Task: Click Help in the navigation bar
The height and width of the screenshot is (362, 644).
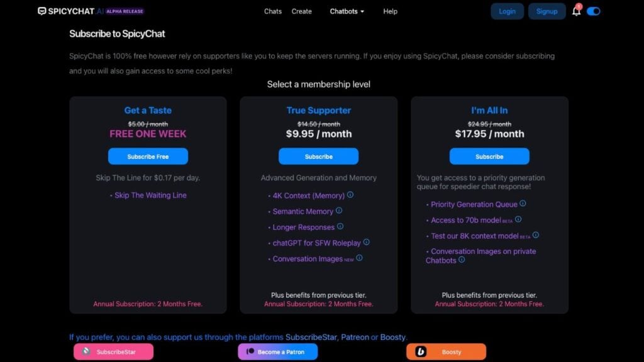Action: coord(390,11)
